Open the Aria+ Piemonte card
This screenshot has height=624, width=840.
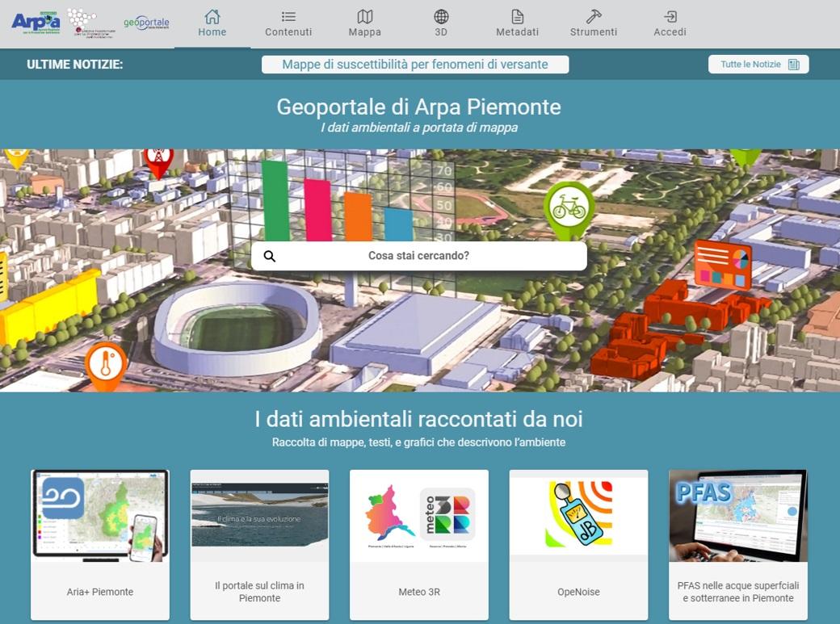click(x=100, y=544)
